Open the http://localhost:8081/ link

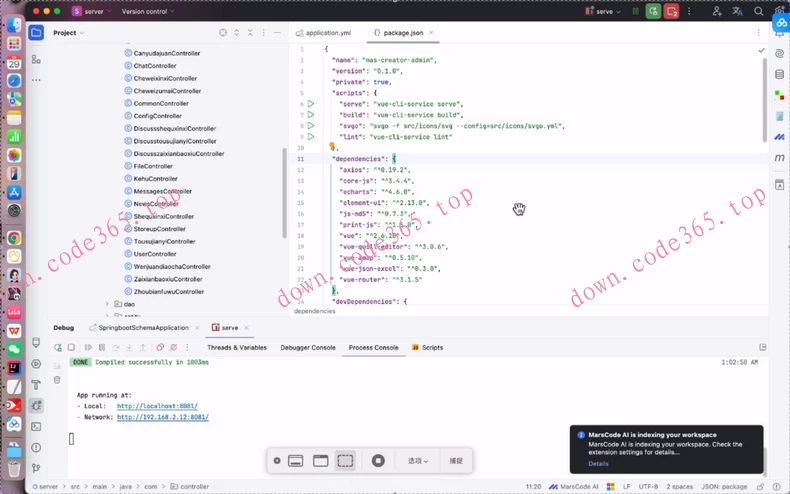(157, 406)
